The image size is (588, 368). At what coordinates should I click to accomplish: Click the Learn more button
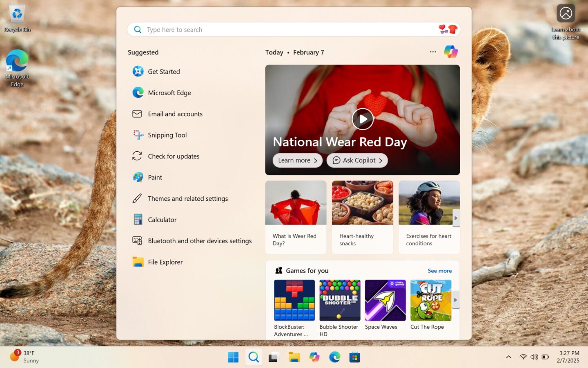[297, 160]
